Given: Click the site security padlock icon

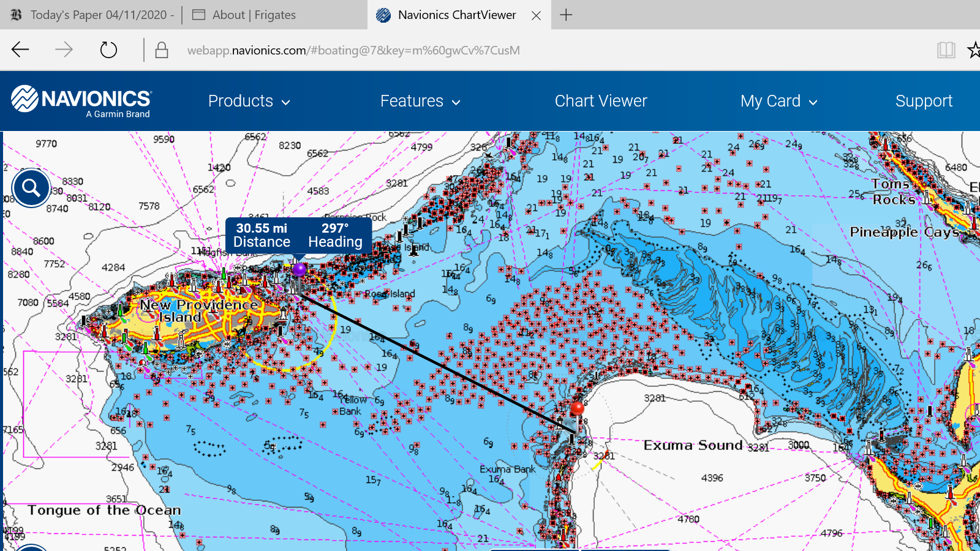Looking at the screenshot, I should [x=162, y=50].
